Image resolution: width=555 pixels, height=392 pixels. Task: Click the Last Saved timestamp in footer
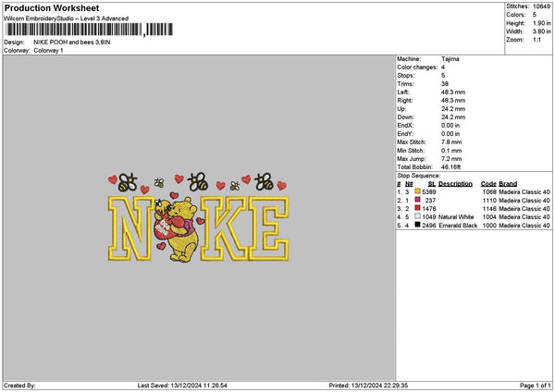pos(182,386)
